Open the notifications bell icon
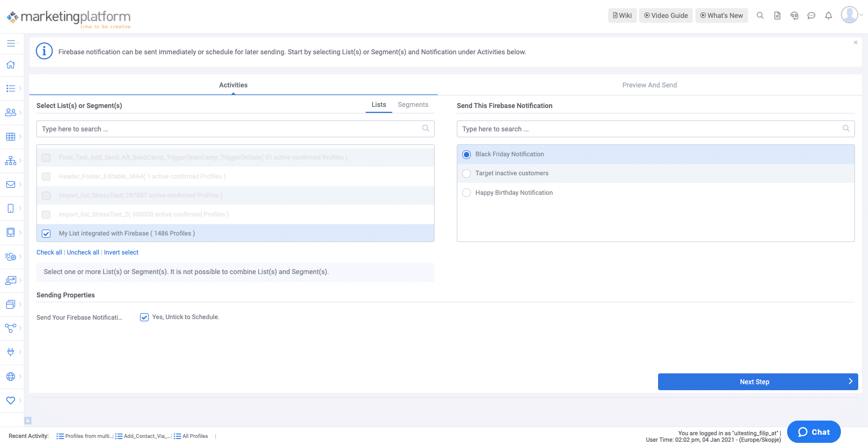The height and width of the screenshot is (445, 868). 828,16
